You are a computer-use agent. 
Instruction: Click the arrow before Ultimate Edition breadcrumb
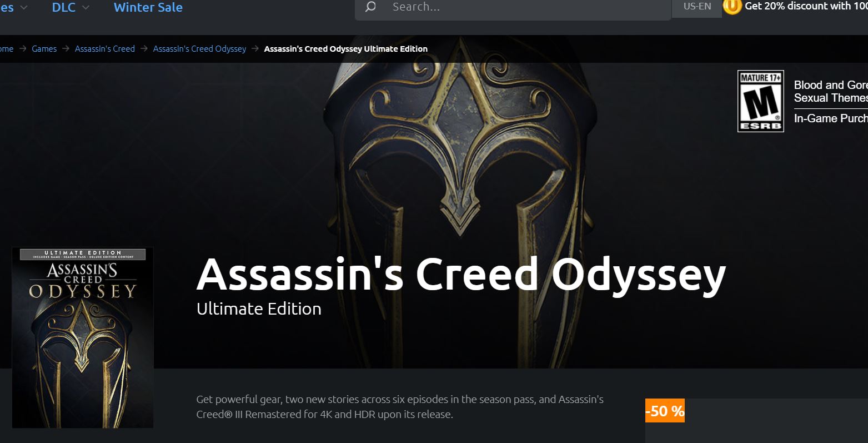tap(255, 49)
